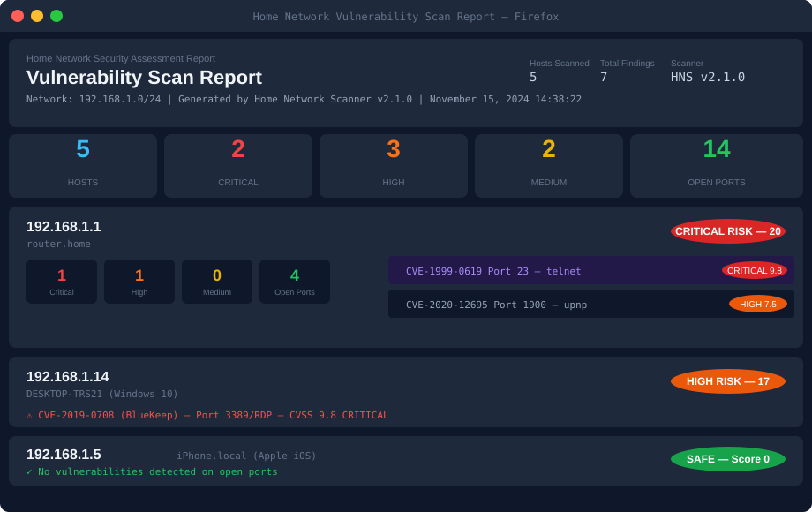Image resolution: width=812 pixels, height=512 pixels.
Task: Click the router's Open Ports tile
Action: (295, 282)
